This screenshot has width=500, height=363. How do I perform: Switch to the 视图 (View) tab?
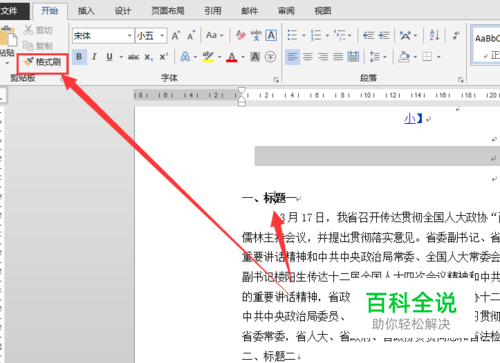(x=323, y=11)
